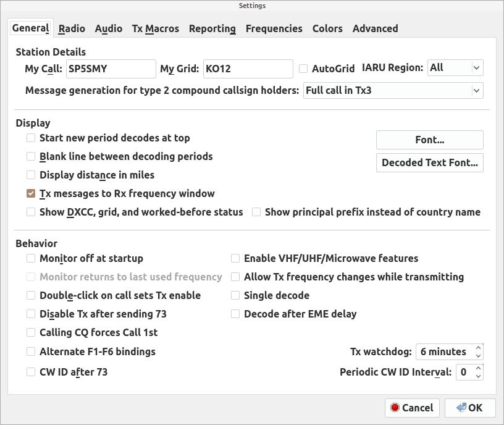504x425 pixels.
Task: Open the IARU Region dropdown
Action: [455, 68]
